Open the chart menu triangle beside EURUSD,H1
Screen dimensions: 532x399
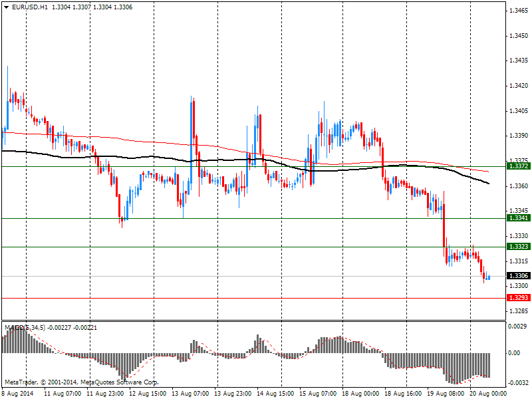click(x=7, y=7)
